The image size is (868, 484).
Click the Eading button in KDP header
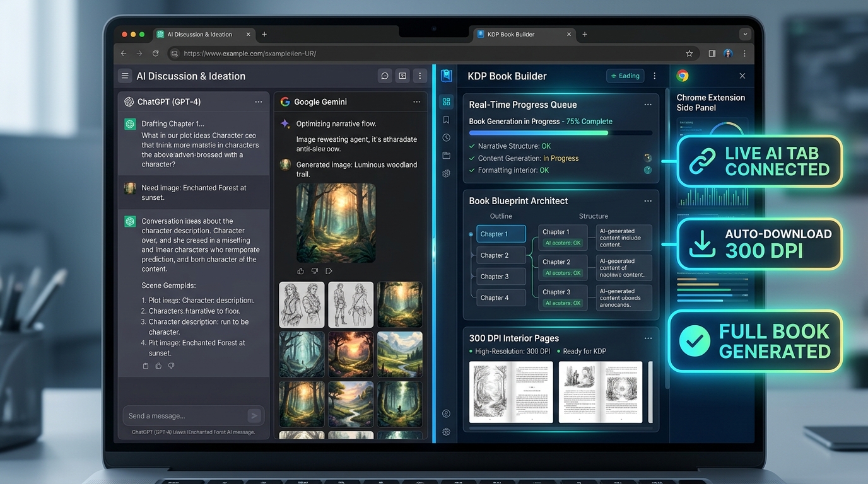[x=625, y=76]
